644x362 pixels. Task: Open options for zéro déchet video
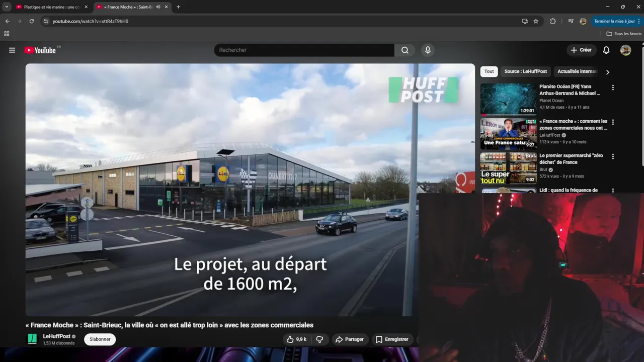tap(613, 157)
